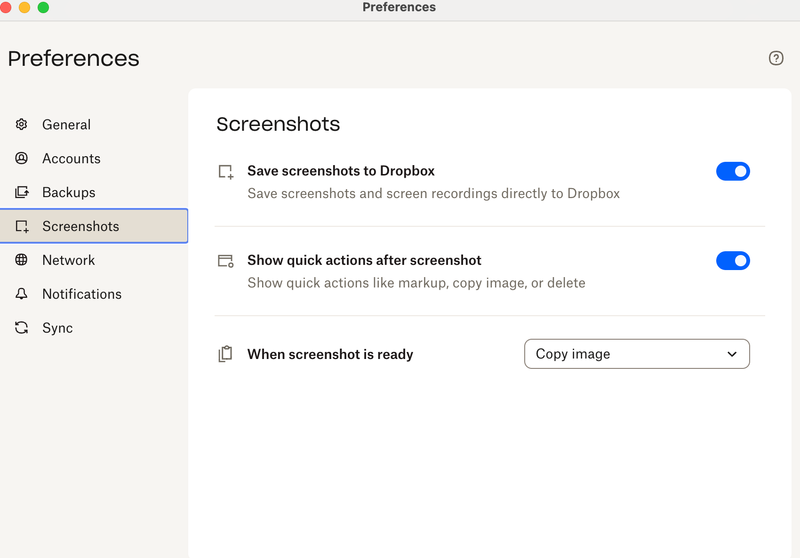
Task: Click the Network globe icon
Action: tap(21, 260)
